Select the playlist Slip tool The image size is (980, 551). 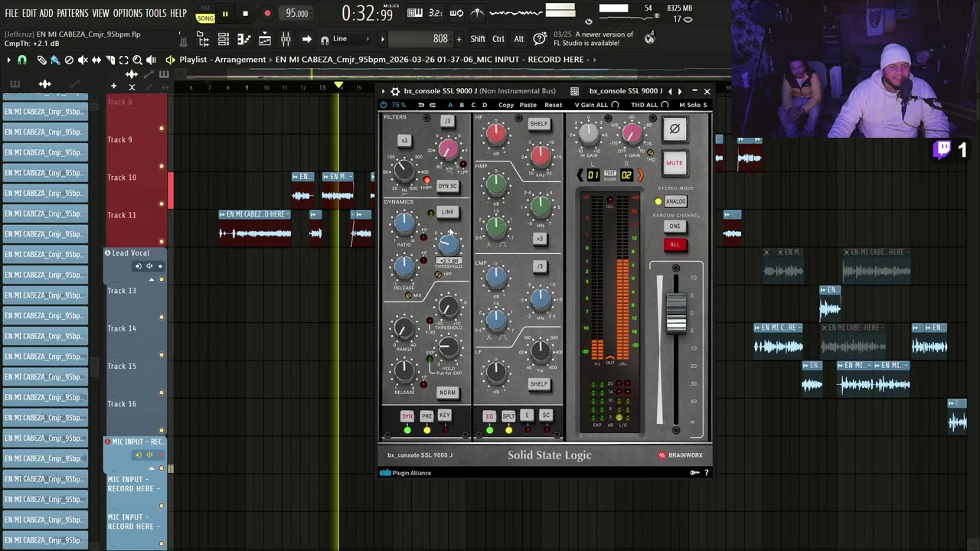coord(96,60)
